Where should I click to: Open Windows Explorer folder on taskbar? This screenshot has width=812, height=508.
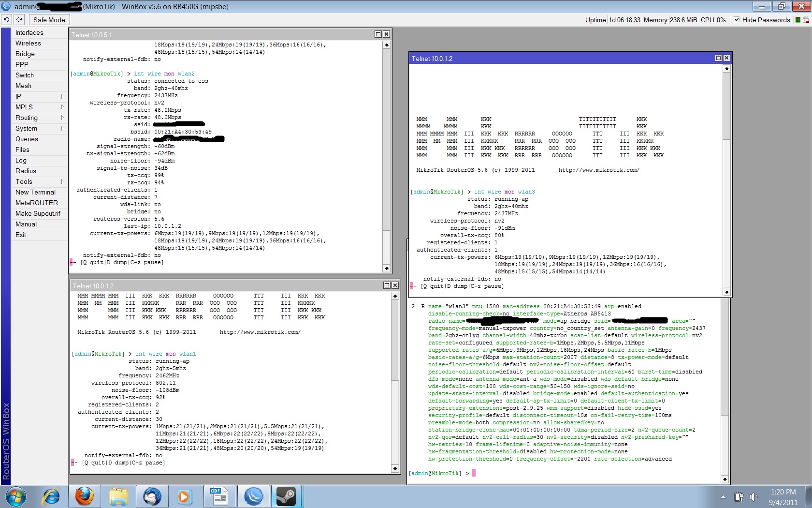[x=118, y=497]
